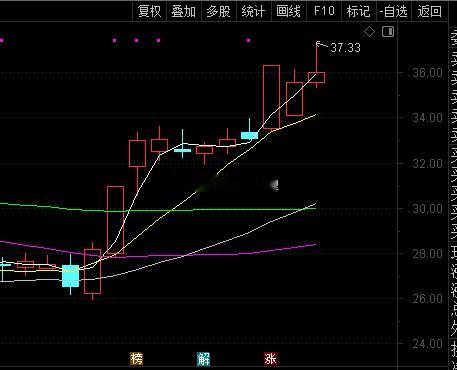Click the 37.33 high price label
This screenshot has width=457, height=370.
pos(346,48)
